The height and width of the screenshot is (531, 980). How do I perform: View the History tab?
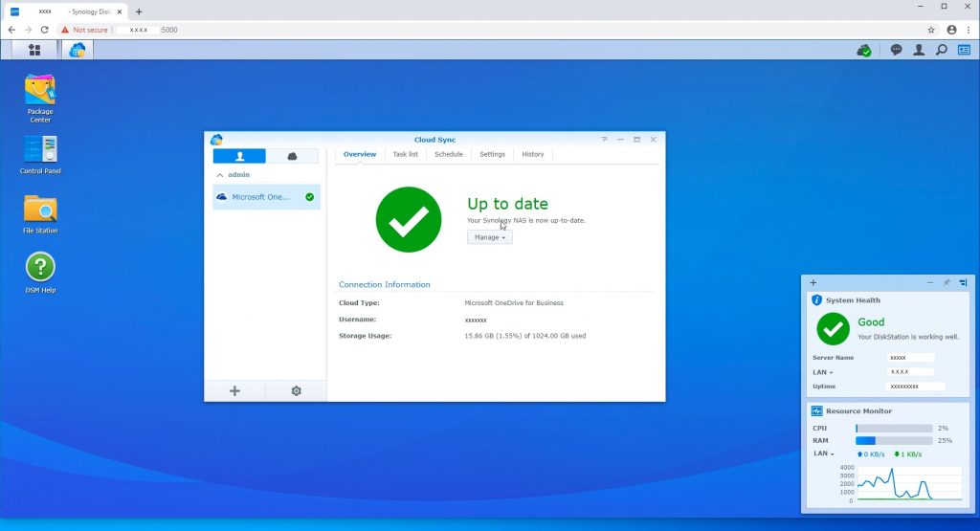pos(532,154)
